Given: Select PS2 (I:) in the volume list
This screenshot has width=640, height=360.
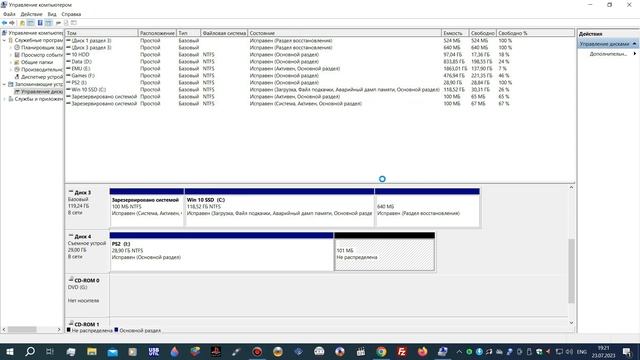Looking at the screenshot, I should [x=290, y=82].
